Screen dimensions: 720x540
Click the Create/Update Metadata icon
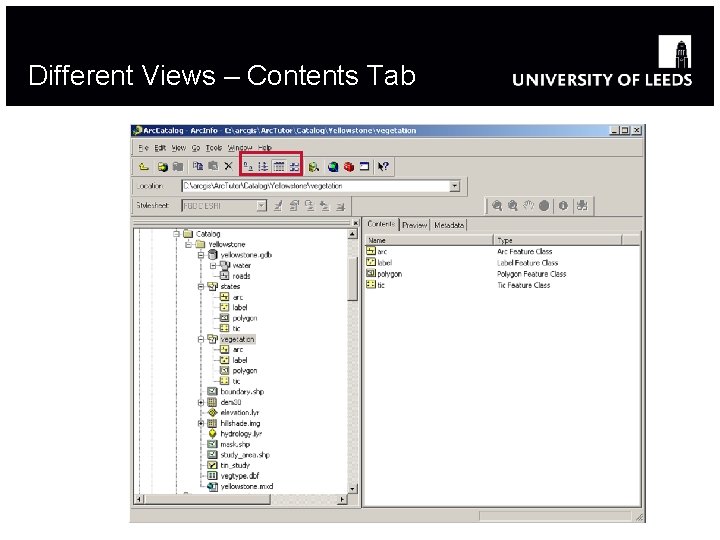tap(309, 206)
